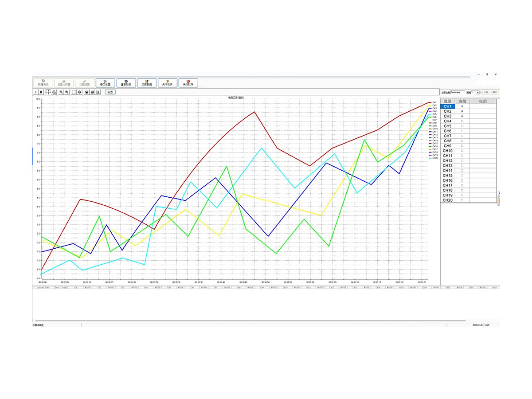Click the 电阻 column header
Image resolution: width=532 pixels, height=399 pixels.
pos(484,102)
